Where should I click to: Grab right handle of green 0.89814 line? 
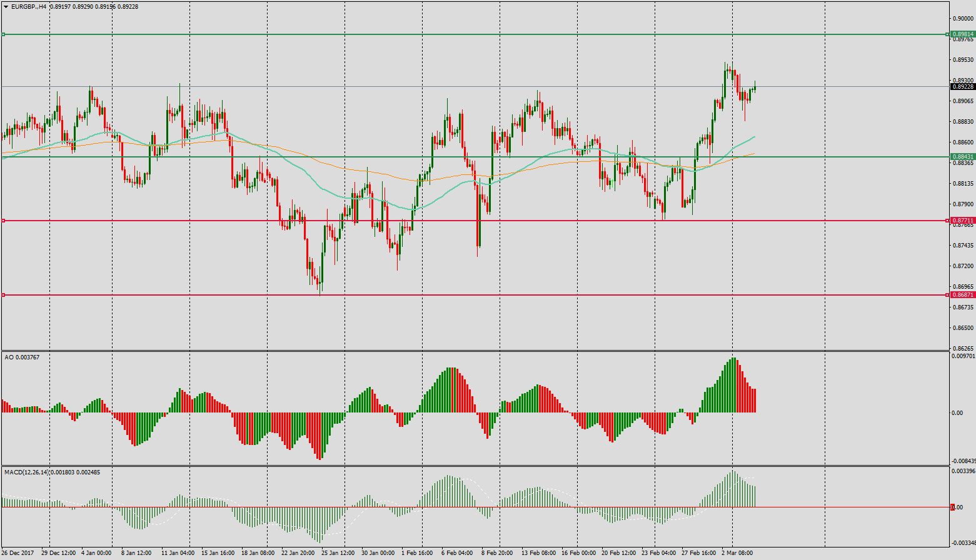point(948,34)
